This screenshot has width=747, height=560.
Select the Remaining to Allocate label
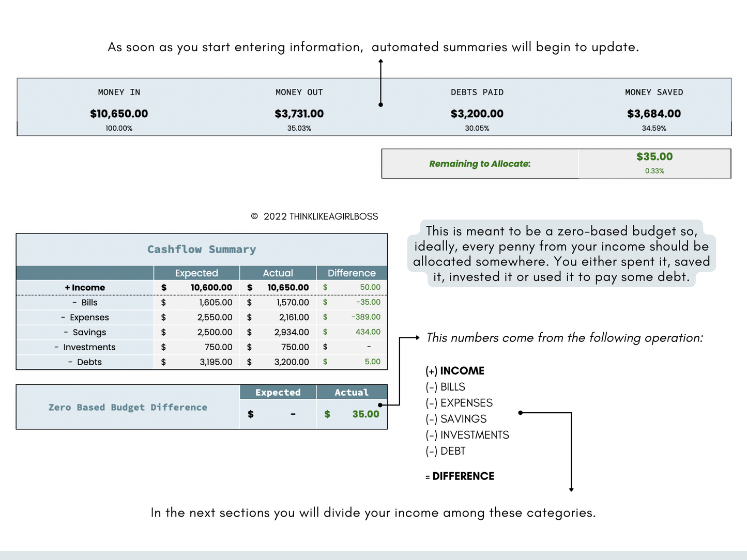click(479, 164)
